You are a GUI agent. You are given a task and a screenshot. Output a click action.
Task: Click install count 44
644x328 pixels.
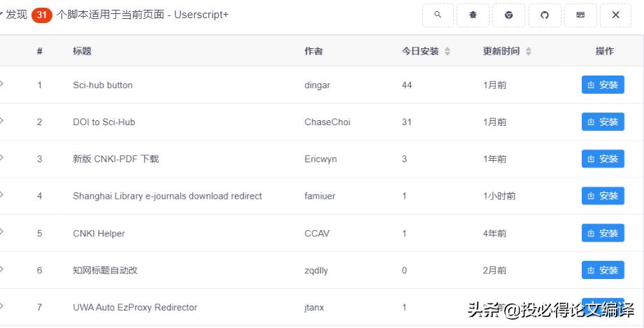tap(406, 85)
